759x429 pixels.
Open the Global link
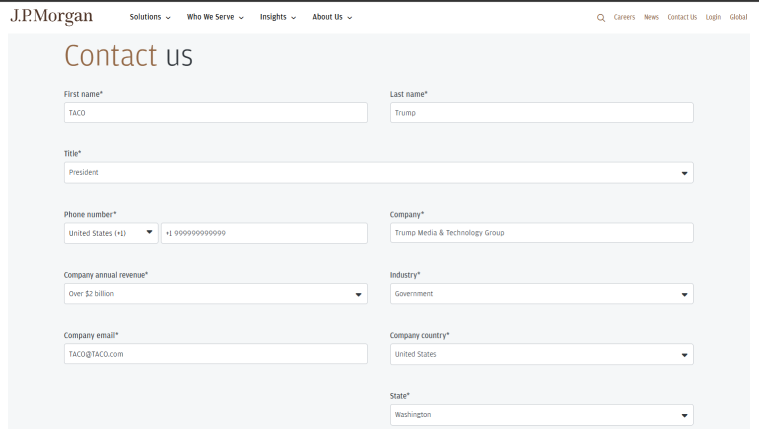click(738, 17)
